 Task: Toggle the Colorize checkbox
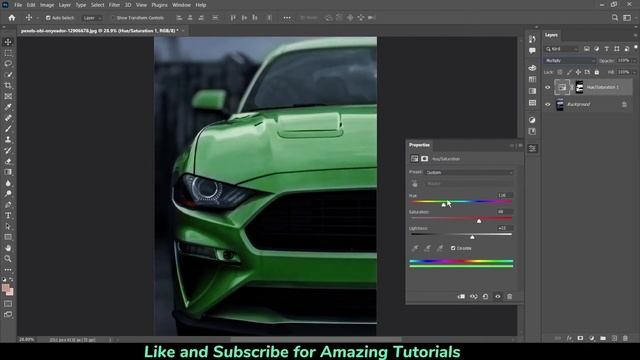[x=453, y=248]
